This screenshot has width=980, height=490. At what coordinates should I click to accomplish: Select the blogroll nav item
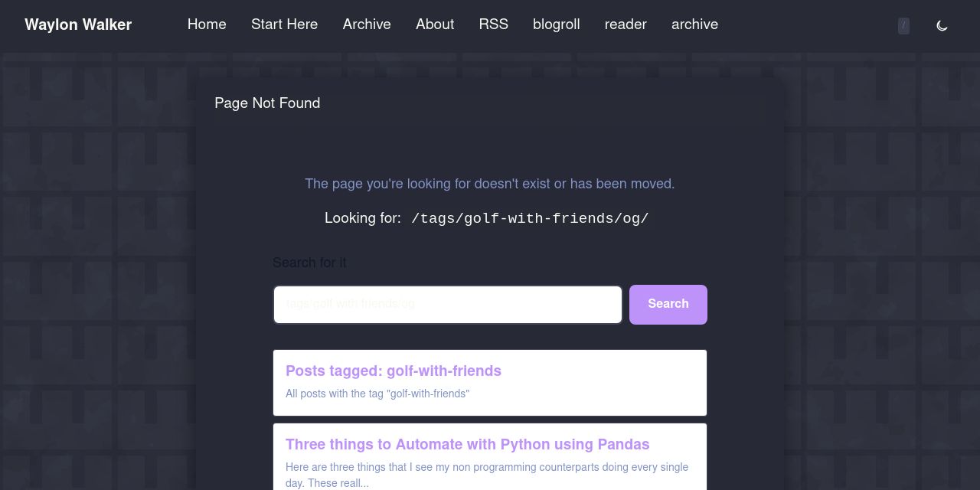[556, 24]
